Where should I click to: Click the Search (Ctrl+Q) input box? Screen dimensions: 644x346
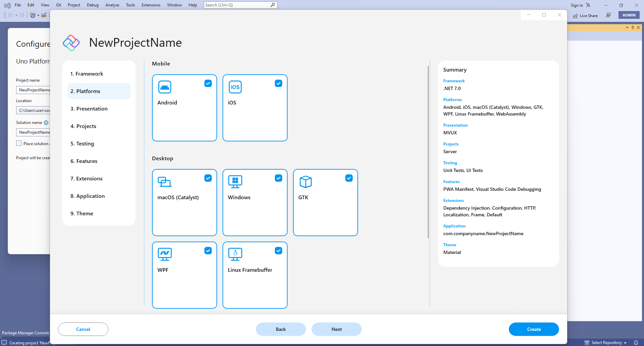coord(237,5)
